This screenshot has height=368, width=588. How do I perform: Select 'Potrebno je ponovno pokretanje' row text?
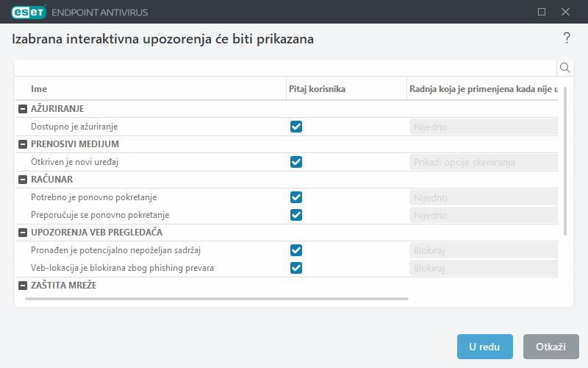(94, 197)
